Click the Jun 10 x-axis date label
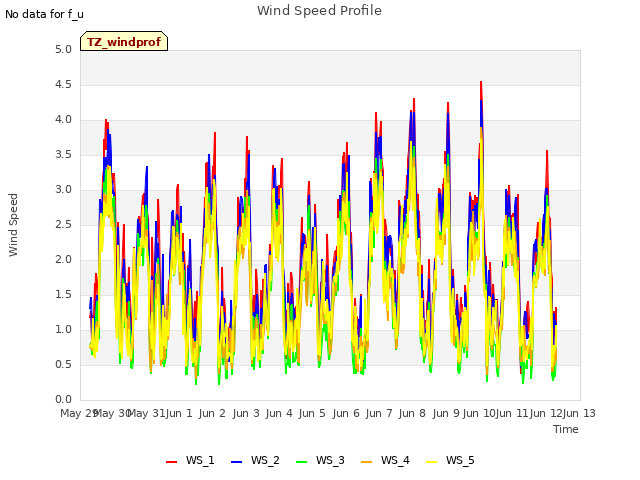The image size is (640, 480). click(479, 413)
